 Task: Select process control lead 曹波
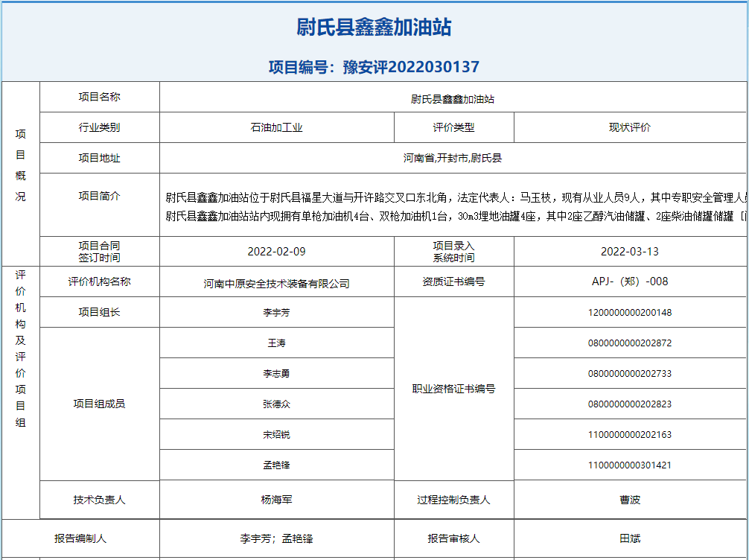click(630, 500)
